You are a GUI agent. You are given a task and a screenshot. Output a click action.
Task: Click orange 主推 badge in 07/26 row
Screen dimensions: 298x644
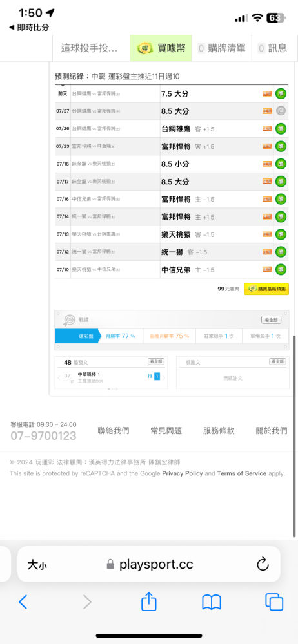[268, 129]
